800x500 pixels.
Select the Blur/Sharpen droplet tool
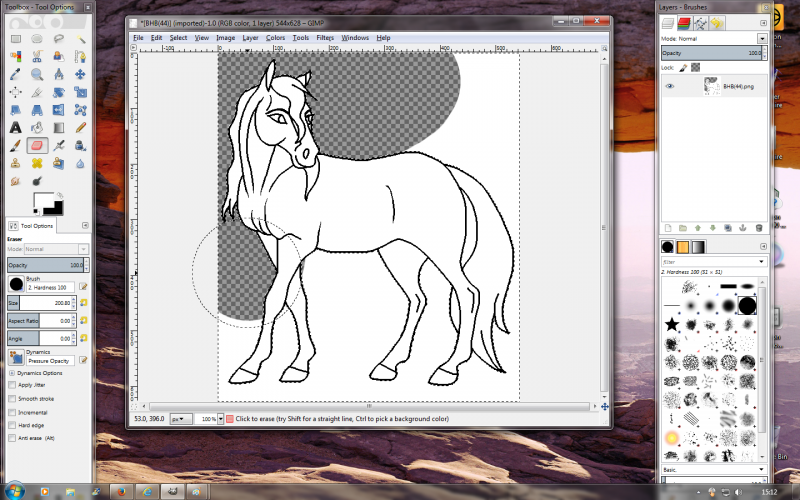(80, 163)
